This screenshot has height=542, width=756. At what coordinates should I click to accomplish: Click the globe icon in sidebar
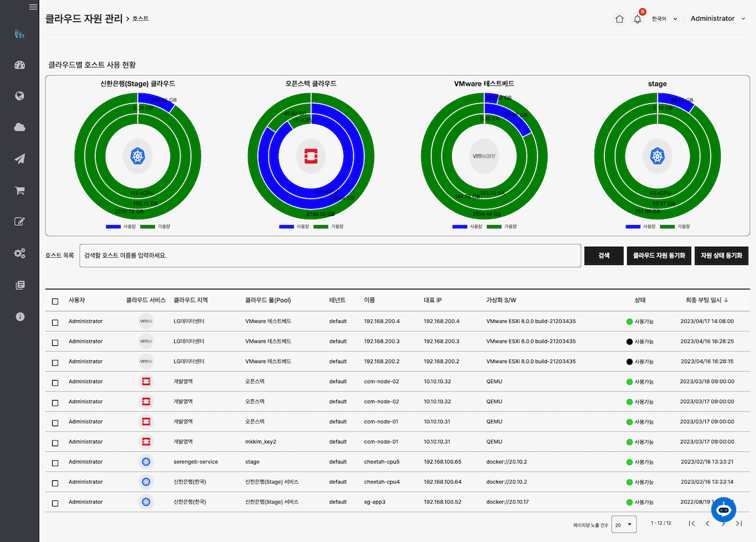[19, 96]
